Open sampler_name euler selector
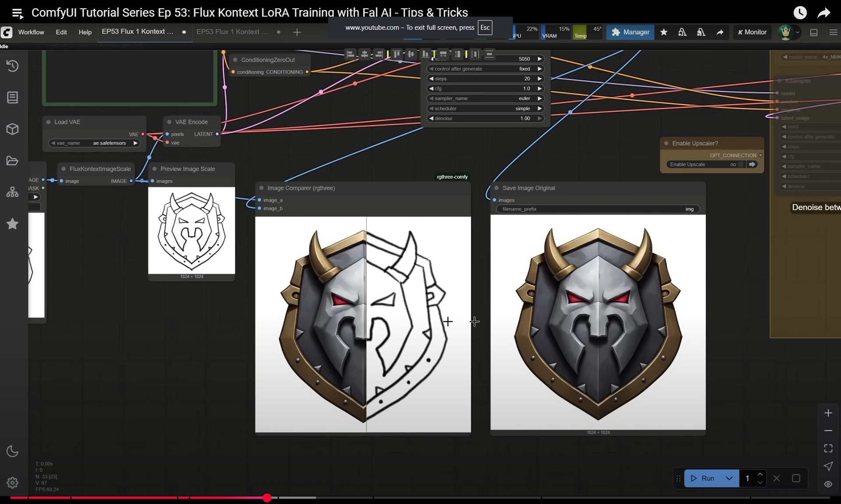 click(x=485, y=99)
